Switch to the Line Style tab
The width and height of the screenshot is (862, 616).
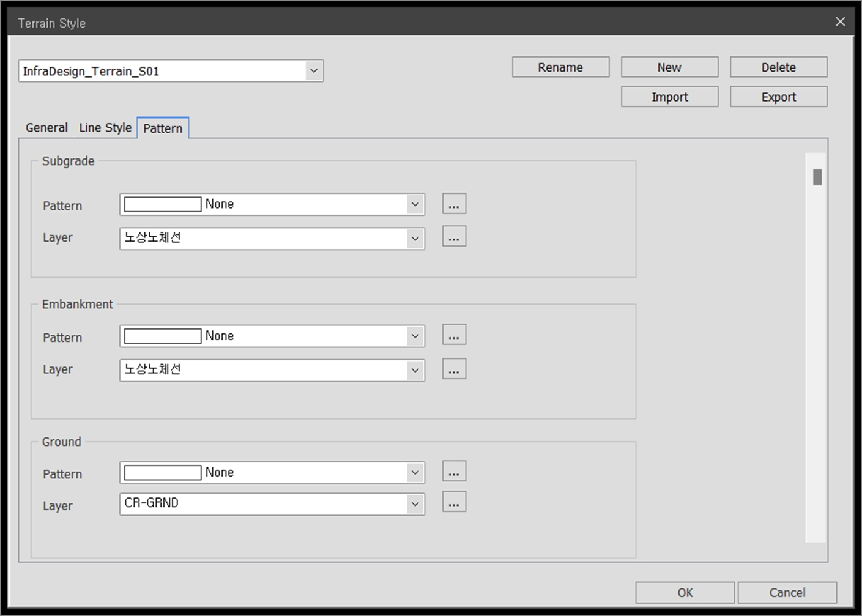pos(105,128)
